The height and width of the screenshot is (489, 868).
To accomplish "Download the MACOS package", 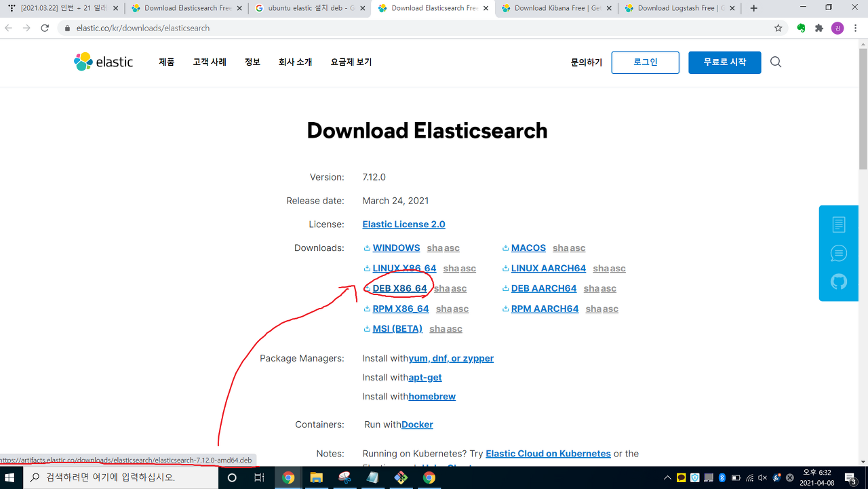I will point(528,248).
